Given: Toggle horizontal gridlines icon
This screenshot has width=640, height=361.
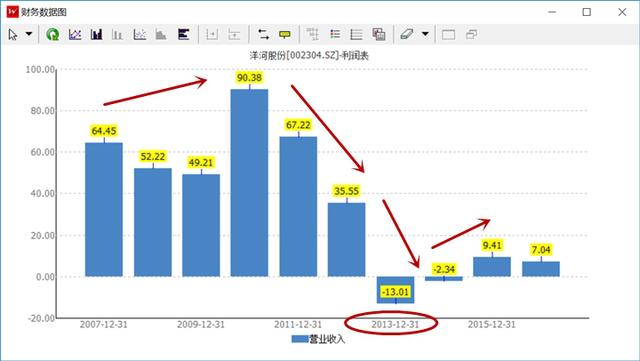Looking at the screenshot, I should [x=356, y=35].
